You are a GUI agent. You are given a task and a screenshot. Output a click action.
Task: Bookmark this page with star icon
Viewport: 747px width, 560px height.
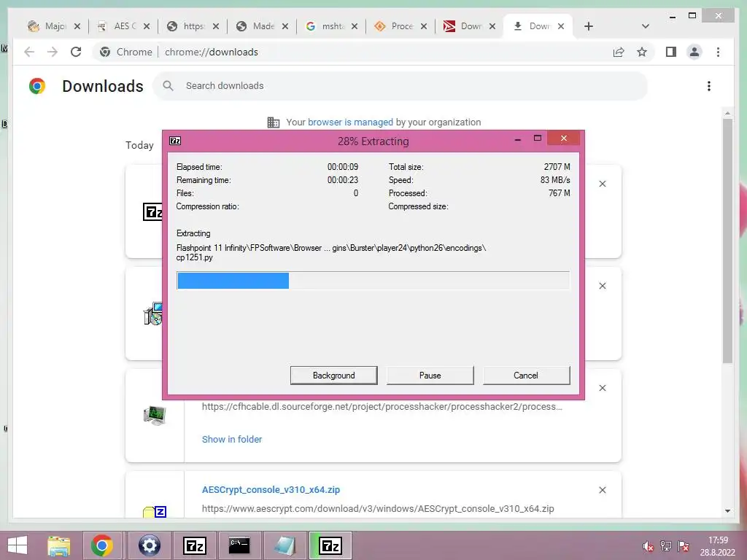pos(642,52)
